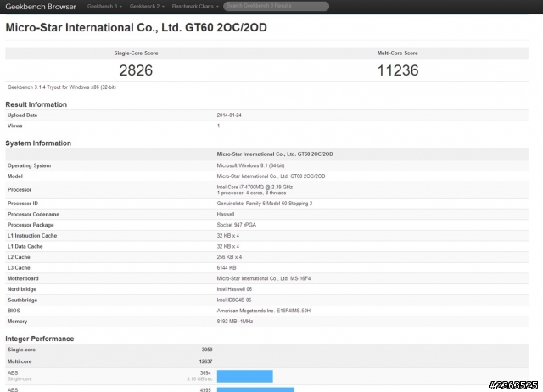Click the Geekbench 3.1.4 Tryout version text

coord(62,87)
